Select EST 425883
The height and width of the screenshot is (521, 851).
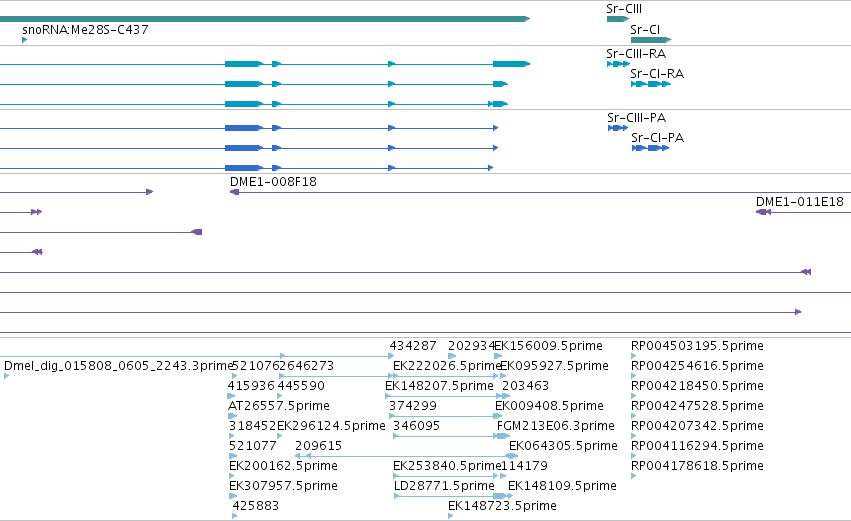pos(256,506)
